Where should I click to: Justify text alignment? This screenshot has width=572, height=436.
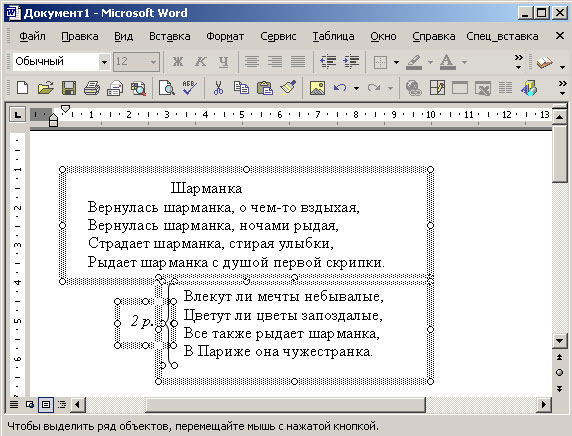click(x=298, y=62)
